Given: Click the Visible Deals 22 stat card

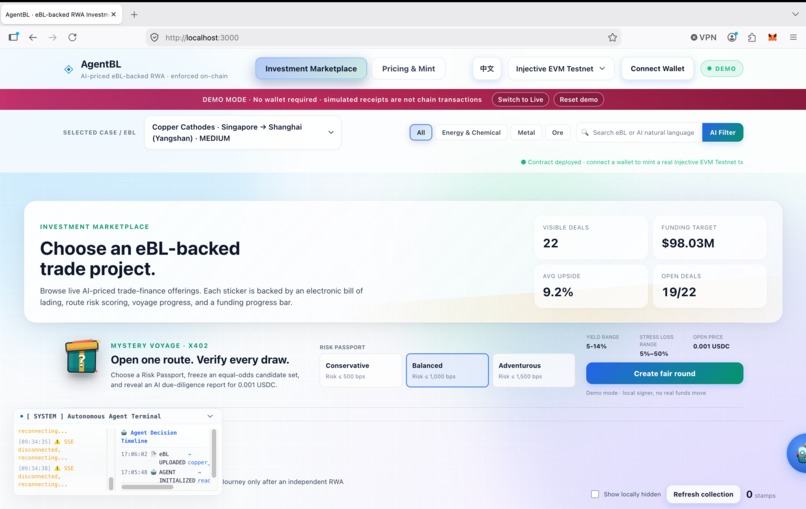Looking at the screenshot, I should pyautogui.click(x=591, y=237).
